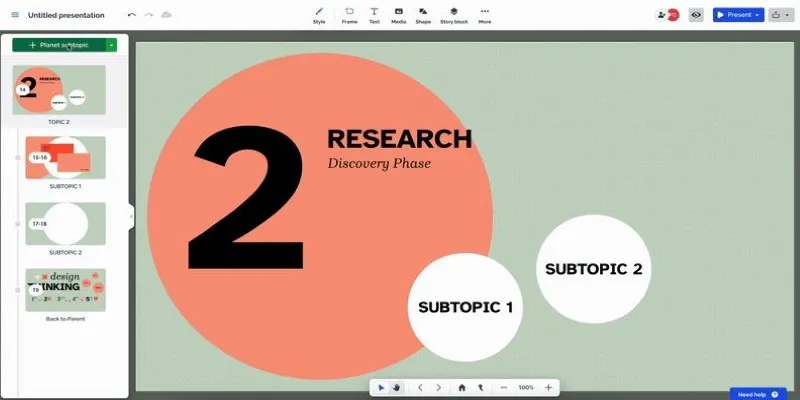The height and width of the screenshot is (400, 800).
Task: Select the Text tool
Action: tap(374, 15)
